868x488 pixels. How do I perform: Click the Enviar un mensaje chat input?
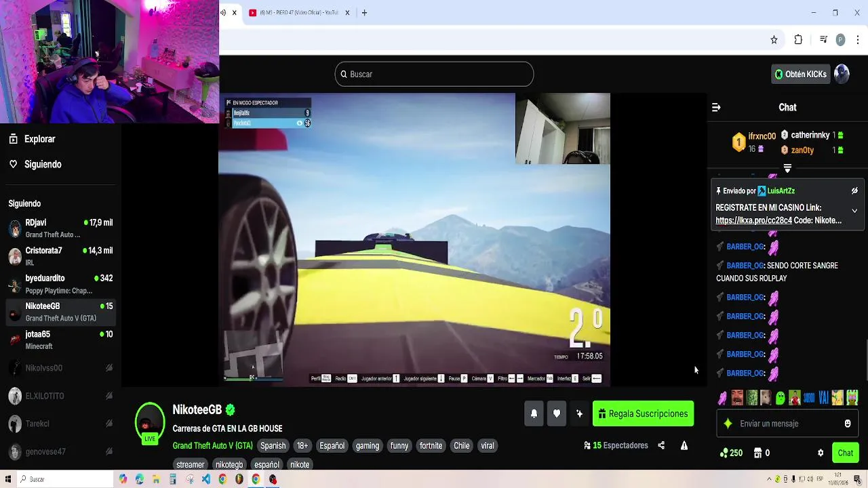point(787,424)
